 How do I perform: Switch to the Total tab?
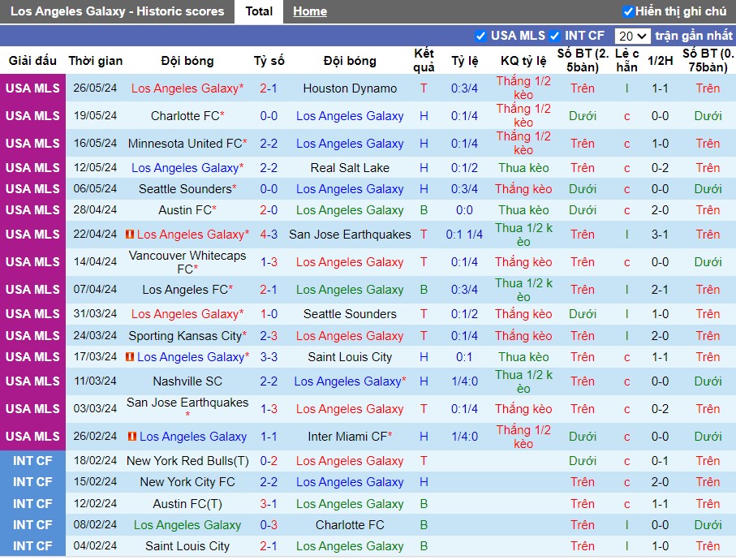(x=259, y=11)
